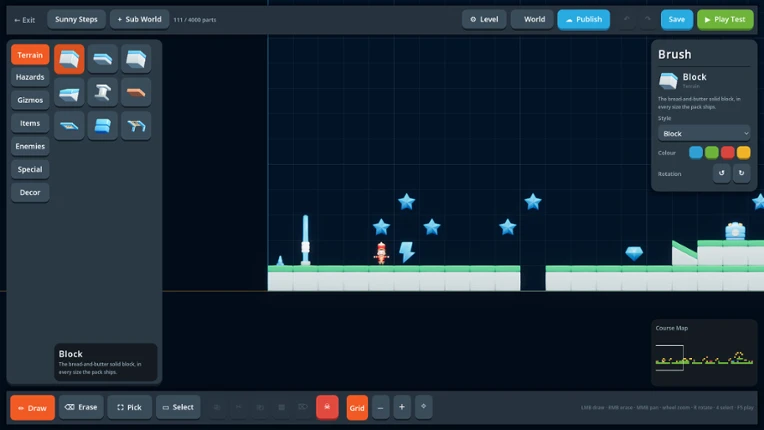Click the red skull button in bottom toolbar
764x430 pixels.
(x=327, y=407)
